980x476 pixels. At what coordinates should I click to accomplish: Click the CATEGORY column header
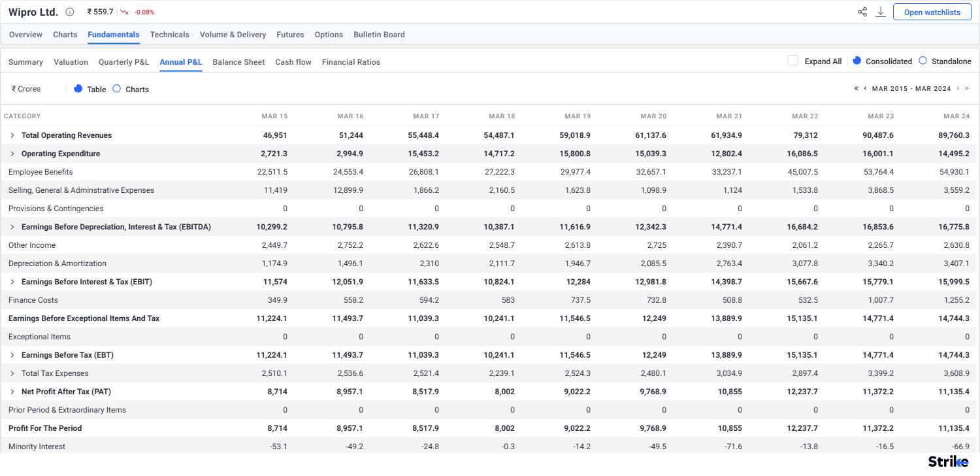22,116
